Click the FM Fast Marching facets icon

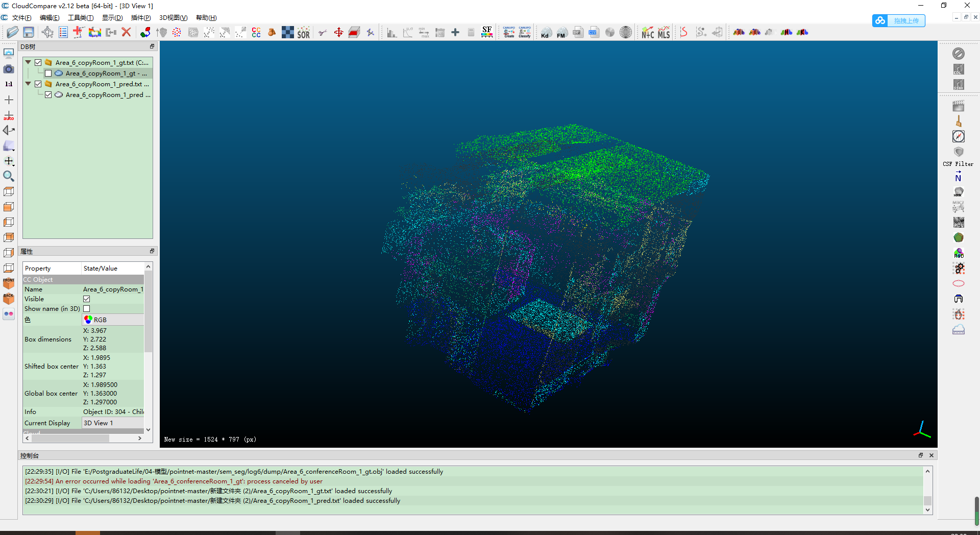coord(562,33)
